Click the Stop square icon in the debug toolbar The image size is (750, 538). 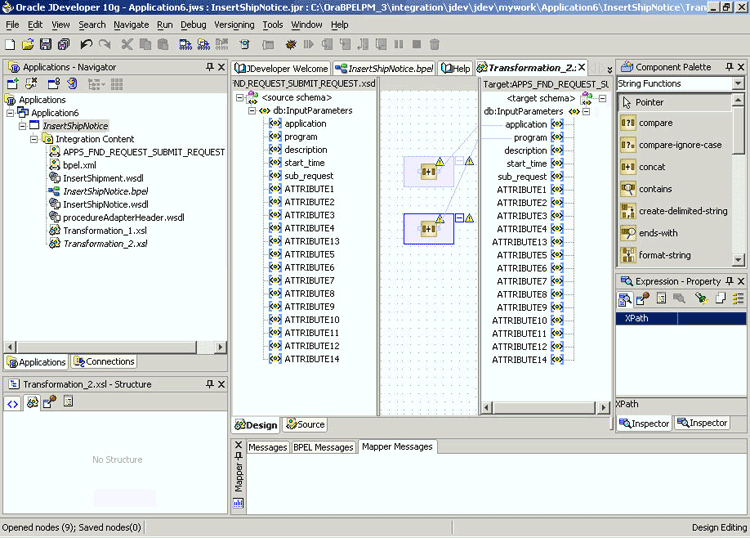coord(417,44)
